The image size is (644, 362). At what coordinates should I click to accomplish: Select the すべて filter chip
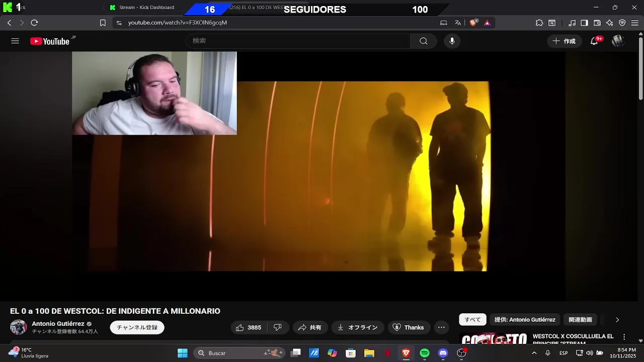pos(472,320)
